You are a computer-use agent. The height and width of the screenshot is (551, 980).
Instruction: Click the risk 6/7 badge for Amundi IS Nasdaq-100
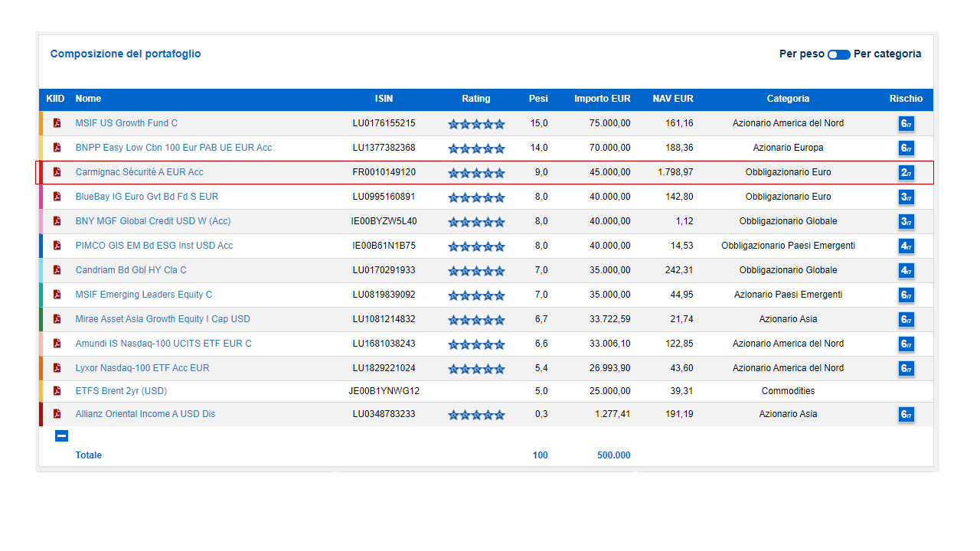pyautogui.click(x=906, y=344)
